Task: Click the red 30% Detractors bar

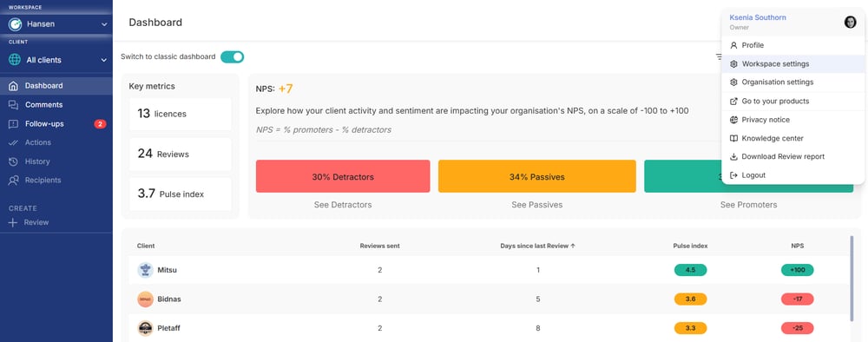Action: [x=343, y=176]
